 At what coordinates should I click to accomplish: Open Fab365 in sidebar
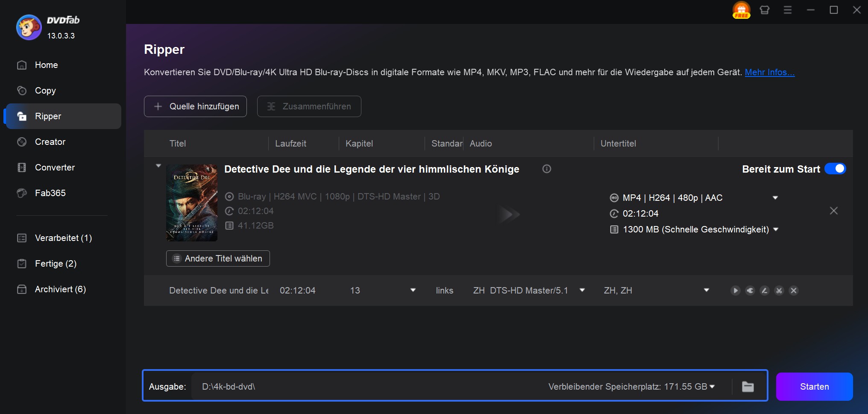[x=63, y=193]
